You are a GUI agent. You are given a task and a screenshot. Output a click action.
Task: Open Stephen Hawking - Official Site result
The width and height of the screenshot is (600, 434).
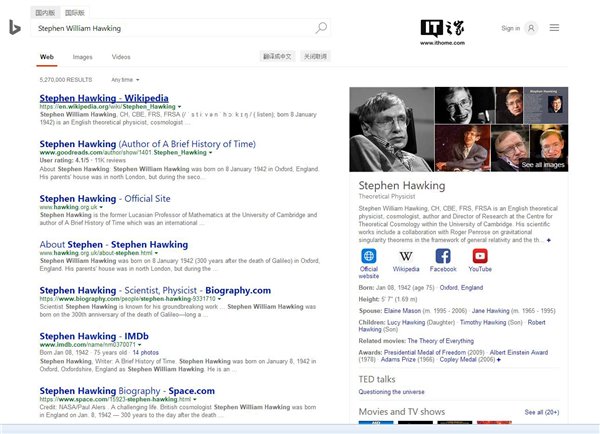point(105,199)
